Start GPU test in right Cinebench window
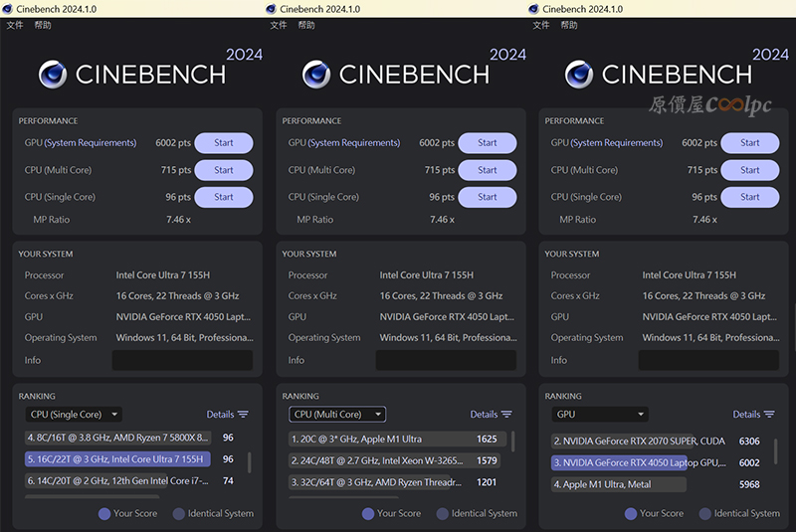This screenshot has width=796, height=532. tap(750, 143)
